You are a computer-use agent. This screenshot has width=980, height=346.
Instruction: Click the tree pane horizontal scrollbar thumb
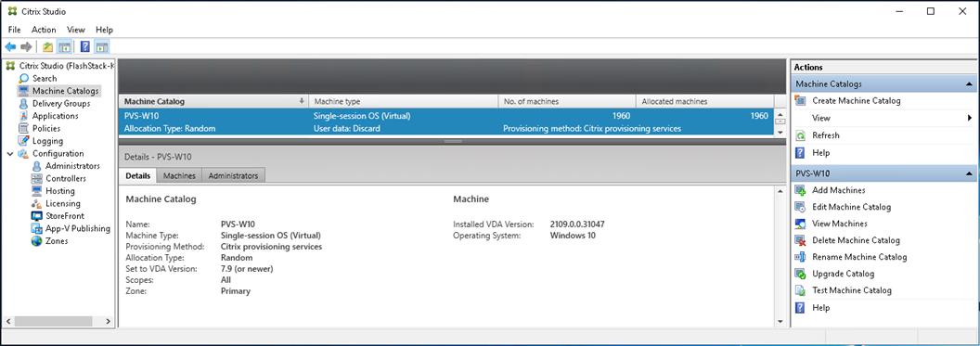coord(53,321)
